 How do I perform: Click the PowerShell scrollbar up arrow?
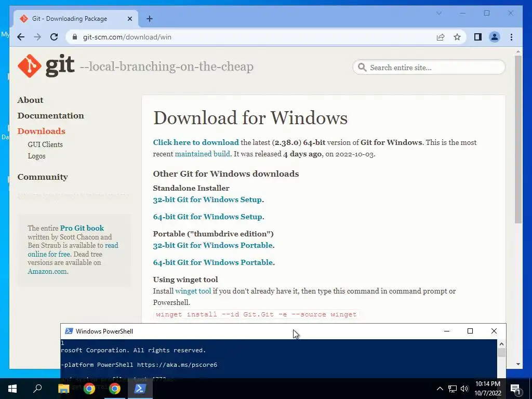[501, 344]
